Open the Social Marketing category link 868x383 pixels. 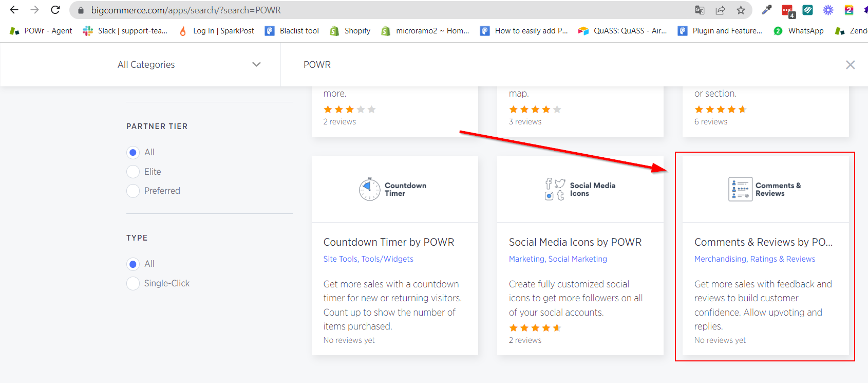578,259
